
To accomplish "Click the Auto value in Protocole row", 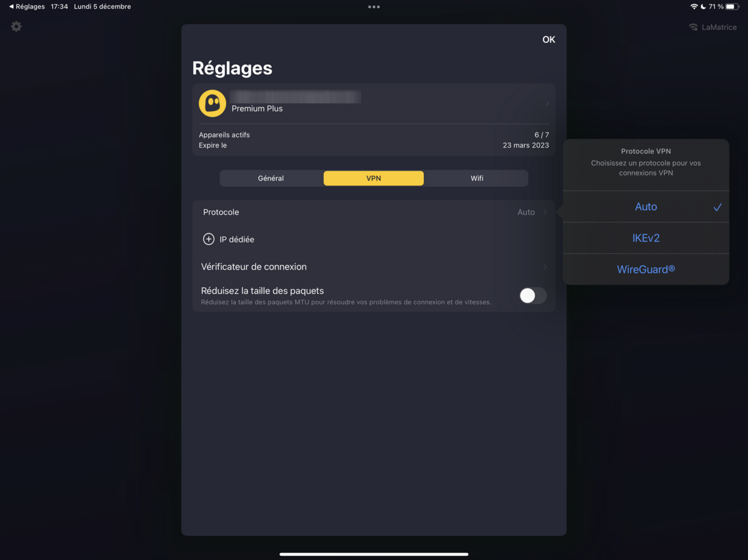I will click(x=526, y=212).
